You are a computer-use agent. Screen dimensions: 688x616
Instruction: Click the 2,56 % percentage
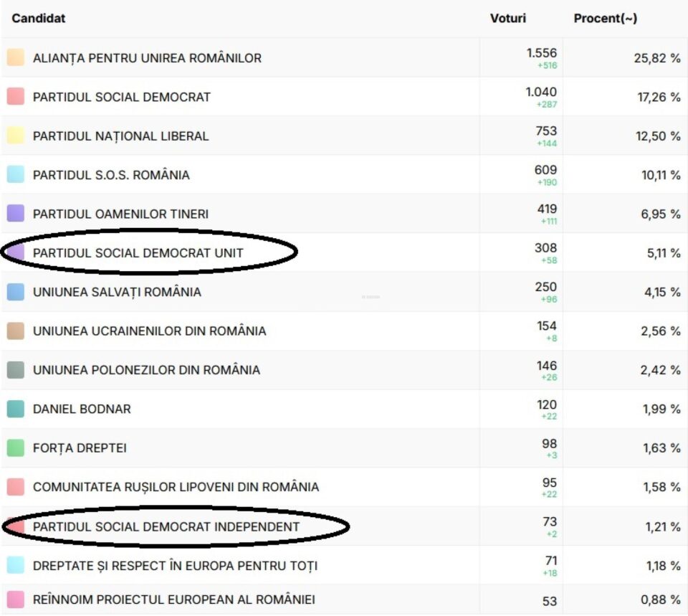pyautogui.click(x=660, y=331)
